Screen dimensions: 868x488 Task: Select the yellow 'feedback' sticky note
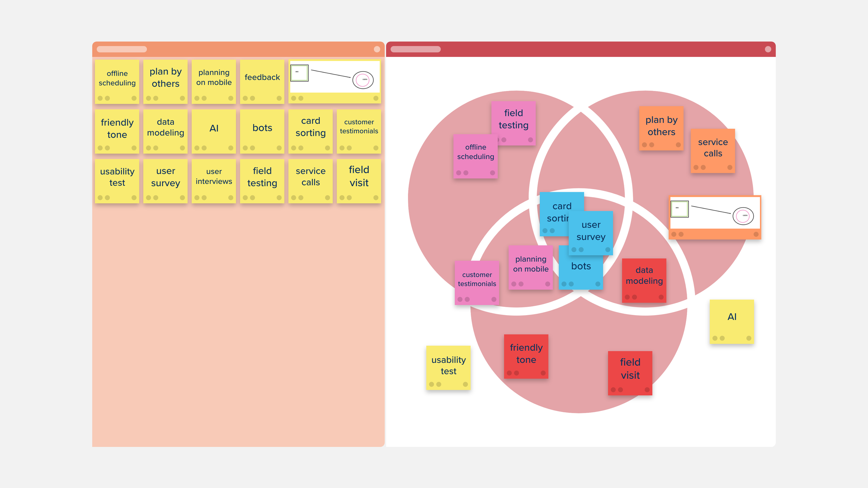[x=262, y=82]
